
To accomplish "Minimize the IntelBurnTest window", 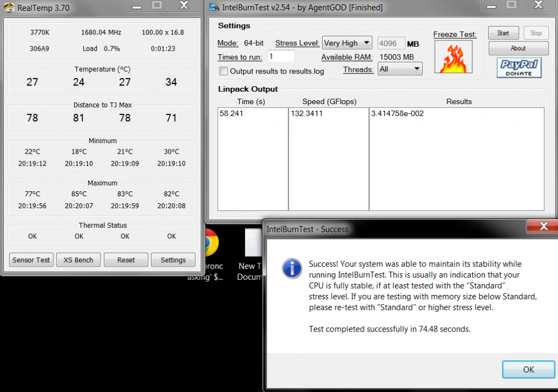I will (492, 6).
